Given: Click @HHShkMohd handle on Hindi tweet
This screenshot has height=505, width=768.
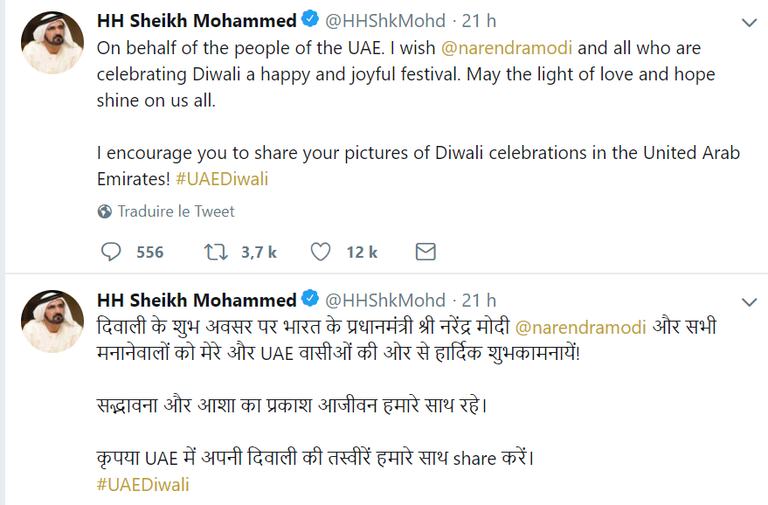Looking at the screenshot, I should point(386,300).
